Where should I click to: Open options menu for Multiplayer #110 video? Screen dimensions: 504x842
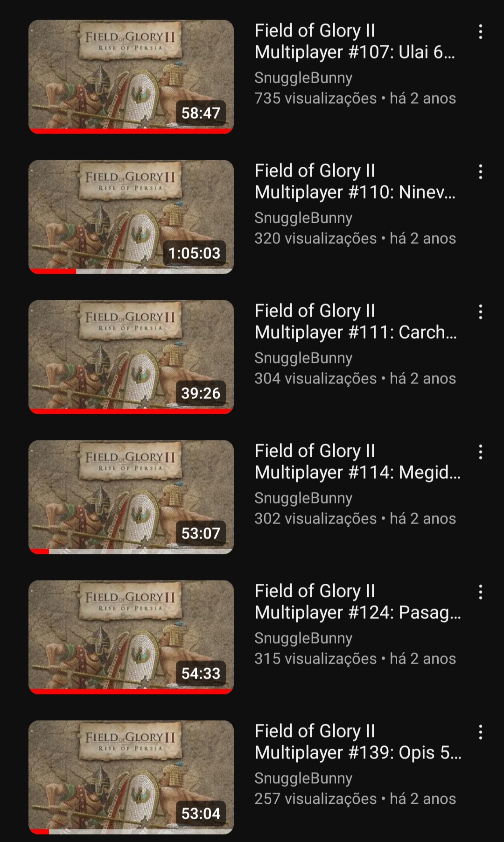(480, 172)
